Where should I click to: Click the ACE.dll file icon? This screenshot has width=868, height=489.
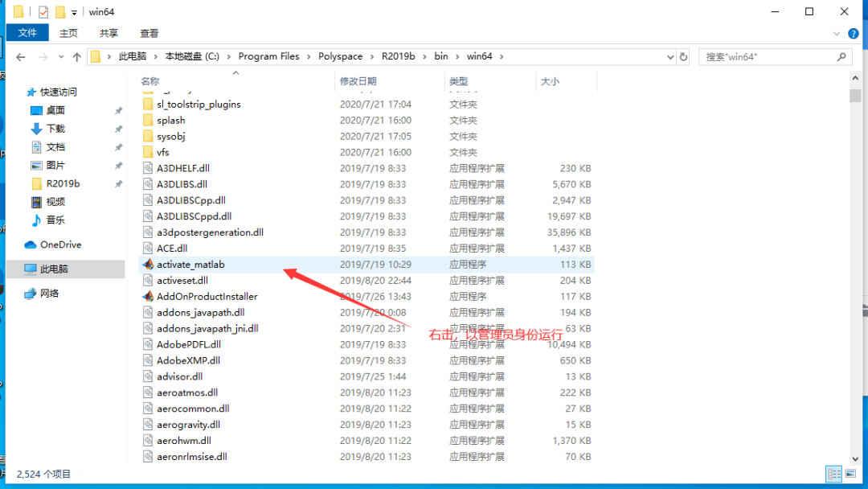pos(148,248)
